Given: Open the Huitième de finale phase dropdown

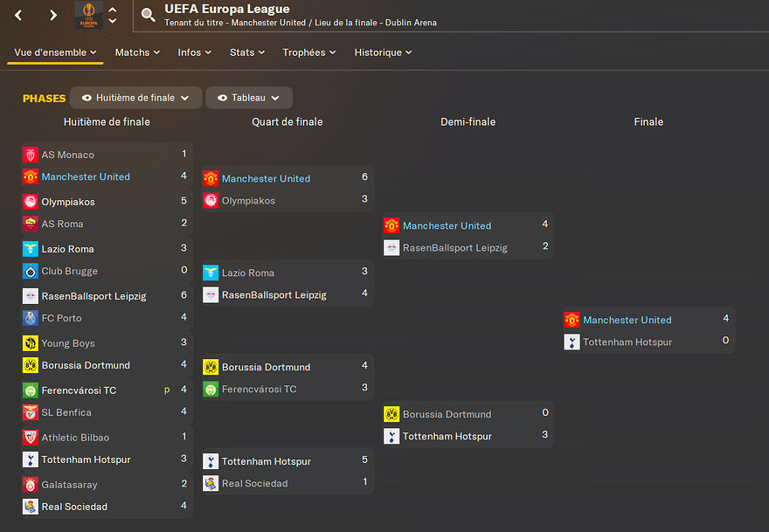Looking at the screenshot, I should 135,98.
